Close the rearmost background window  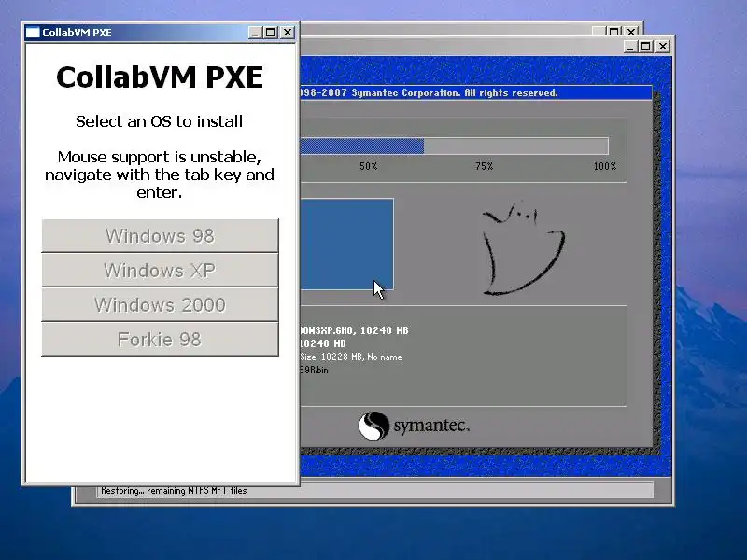[631, 31]
